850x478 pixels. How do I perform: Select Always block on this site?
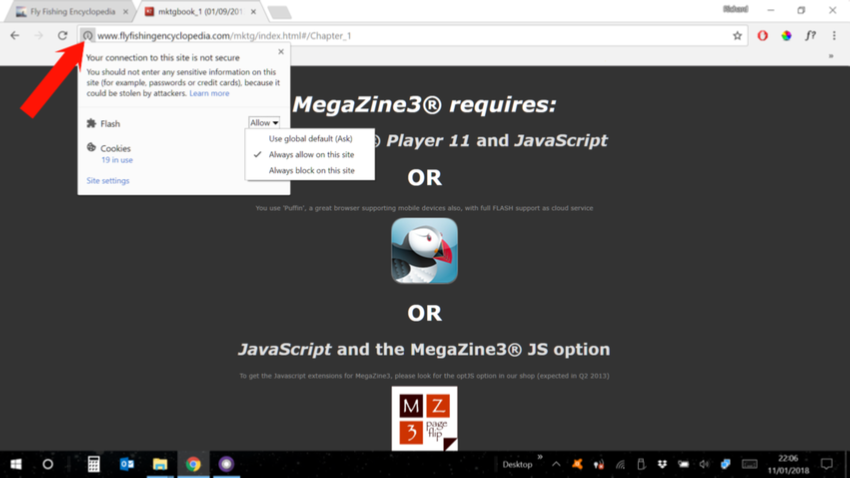pos(310,170)
